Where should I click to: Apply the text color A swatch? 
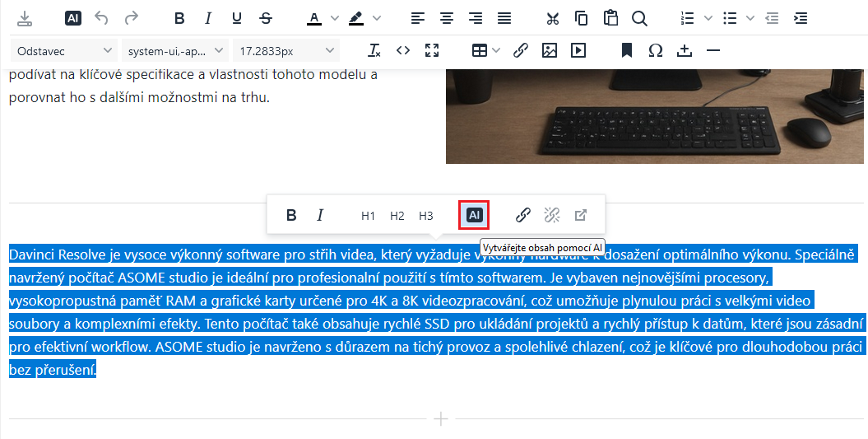[x=314, y=18]
